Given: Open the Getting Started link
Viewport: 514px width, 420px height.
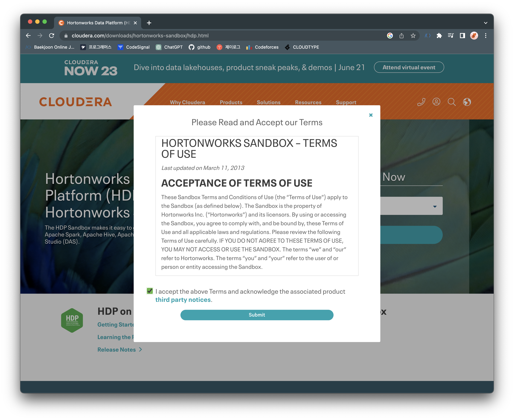Looking at the screenshot, I should pos(116,325).
